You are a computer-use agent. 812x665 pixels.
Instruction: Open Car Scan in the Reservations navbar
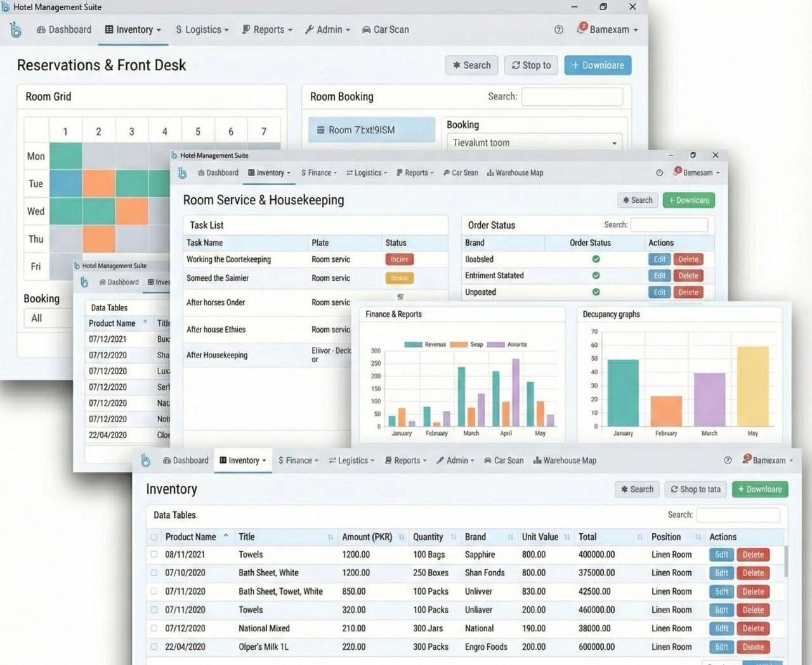(x=385, y=30)
